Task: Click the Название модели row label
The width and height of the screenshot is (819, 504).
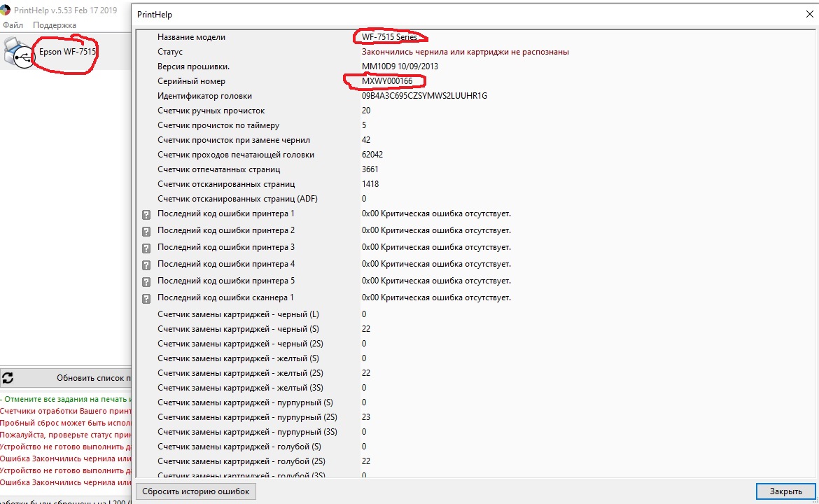Action: pyautogui.click(x=191, y=37)
